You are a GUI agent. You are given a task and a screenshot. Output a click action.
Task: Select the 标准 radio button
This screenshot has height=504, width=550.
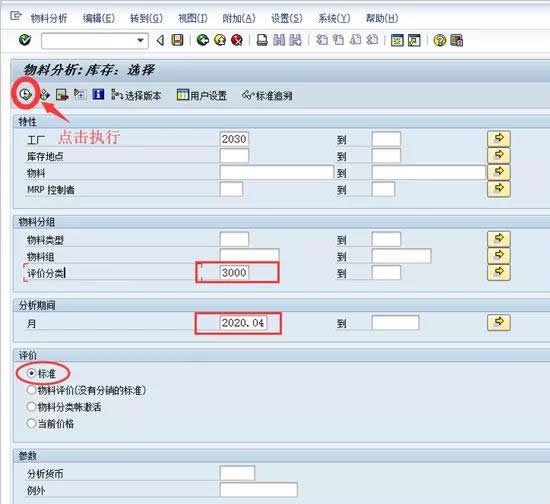pos(32,373)
